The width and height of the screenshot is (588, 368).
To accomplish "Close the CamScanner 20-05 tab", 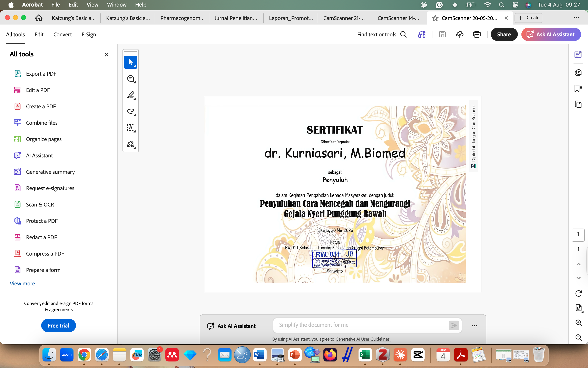I will coord(506,18).
